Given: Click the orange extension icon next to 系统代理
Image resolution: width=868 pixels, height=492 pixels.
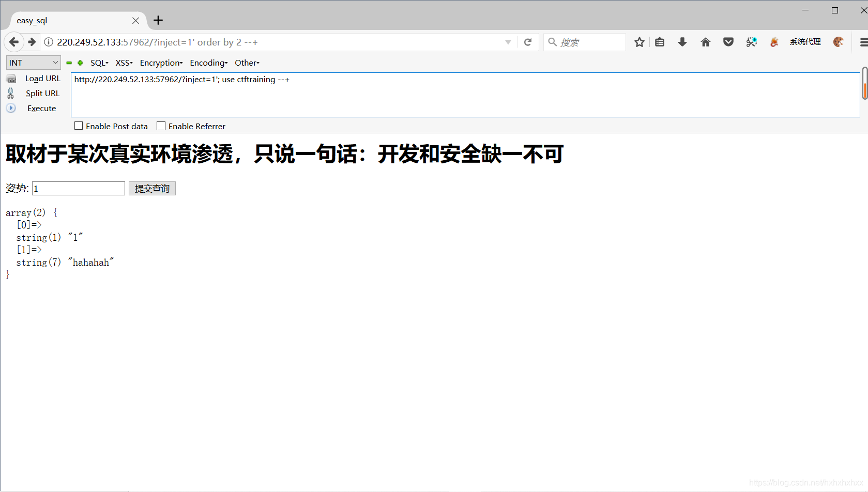Looking at the screenshot, I should click(774, 42).
